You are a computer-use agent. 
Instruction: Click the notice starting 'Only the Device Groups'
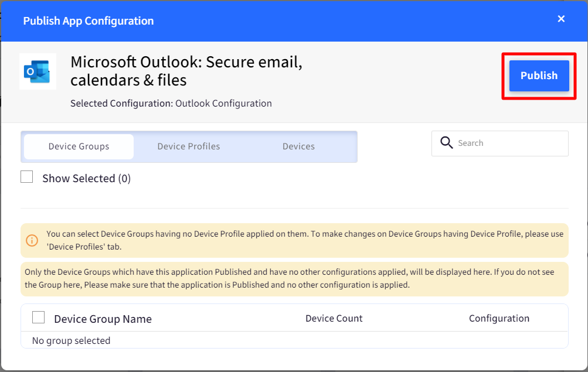[x=294, y=279]
